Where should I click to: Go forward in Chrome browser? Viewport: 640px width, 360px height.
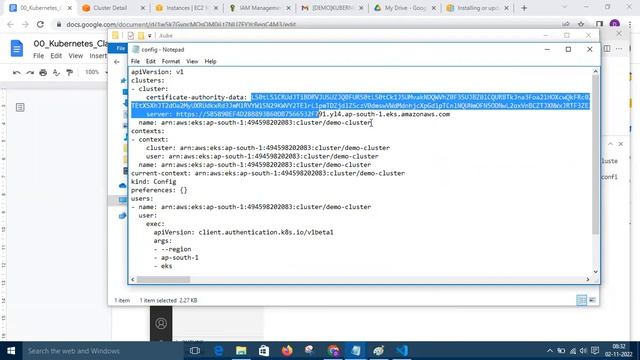(x=25, y=24)
